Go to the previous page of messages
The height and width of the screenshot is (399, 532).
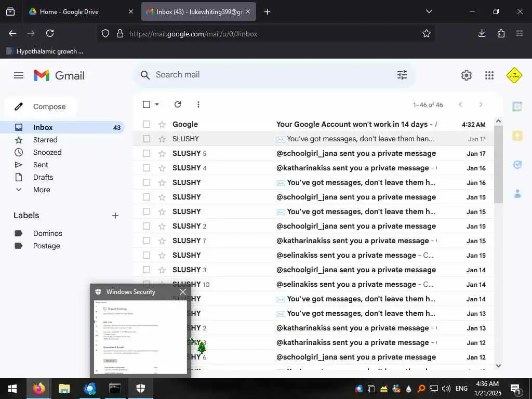pos(460,104)
